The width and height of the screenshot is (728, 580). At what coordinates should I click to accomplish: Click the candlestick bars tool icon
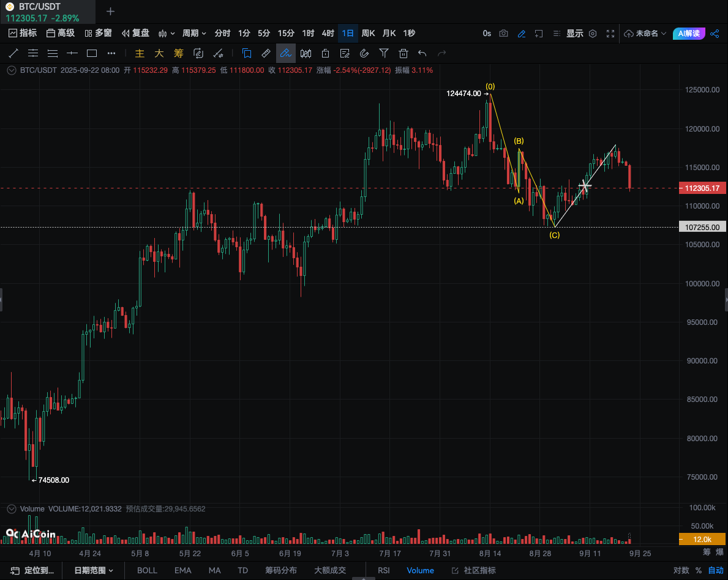[306, 53]
